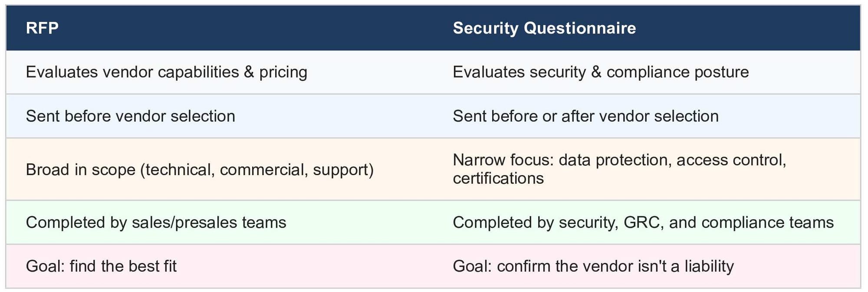Select the 'Evaluates vendor capabilities & pricing' cell
The width and height of the screenshot is (868, 292).
[166, 72]
